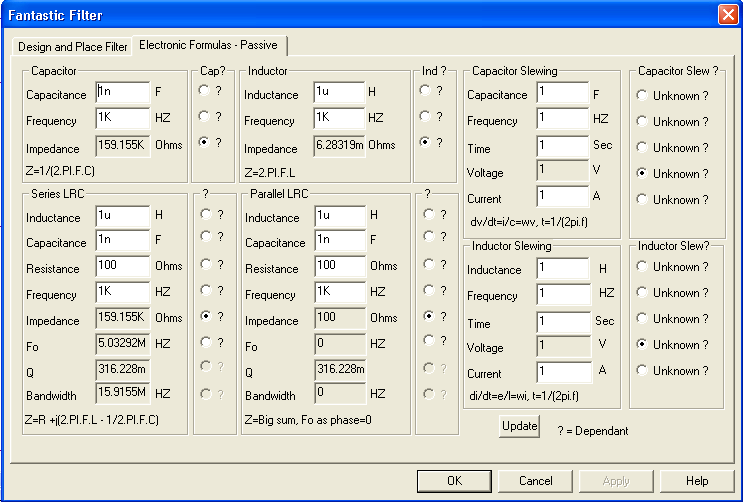The height and width of the screenshot is (502, 743).
Task: Close the Fantastic Filter window
Action: [727, 15]
